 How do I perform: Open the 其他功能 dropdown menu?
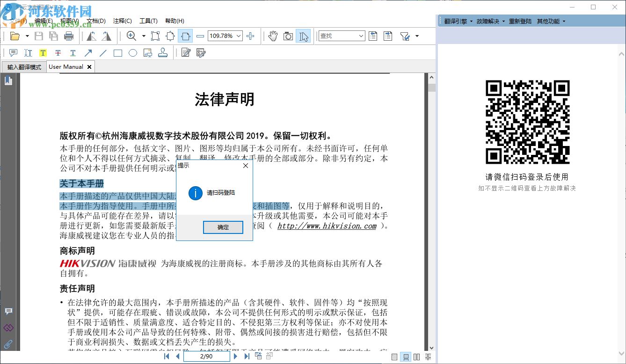click(x=552, y=21)
